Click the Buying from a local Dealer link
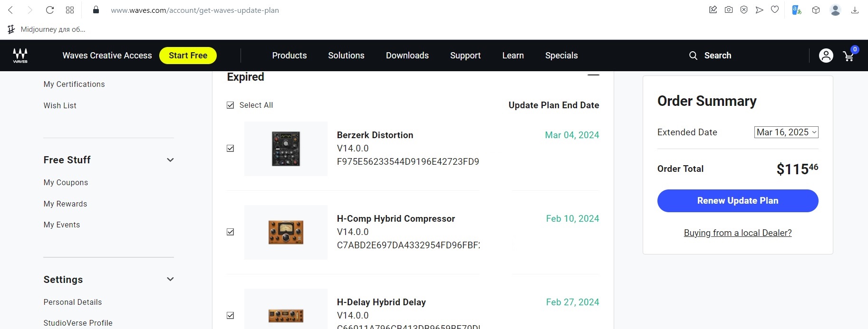This screenshot has height=329, width=868. pos(738,233)
